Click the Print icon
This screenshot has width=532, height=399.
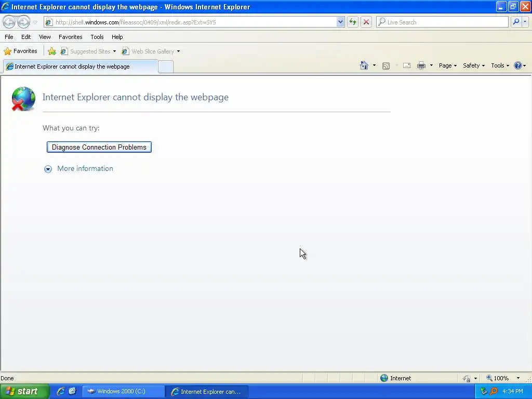421,65
